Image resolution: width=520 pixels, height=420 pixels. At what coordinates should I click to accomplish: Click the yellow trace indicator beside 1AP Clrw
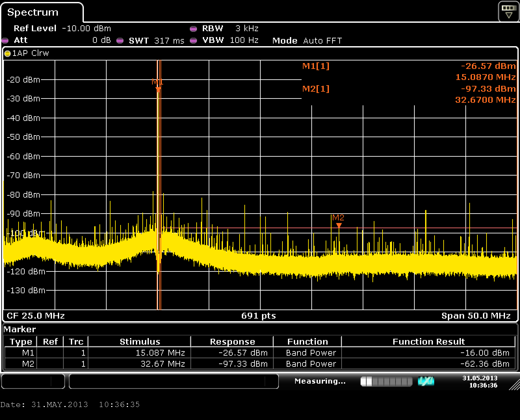pyautogui.click(x=7, y=54)
